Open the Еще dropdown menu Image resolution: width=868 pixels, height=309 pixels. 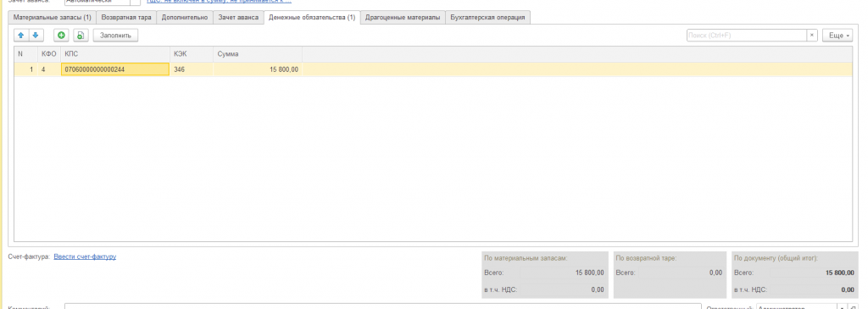[837, 36]
